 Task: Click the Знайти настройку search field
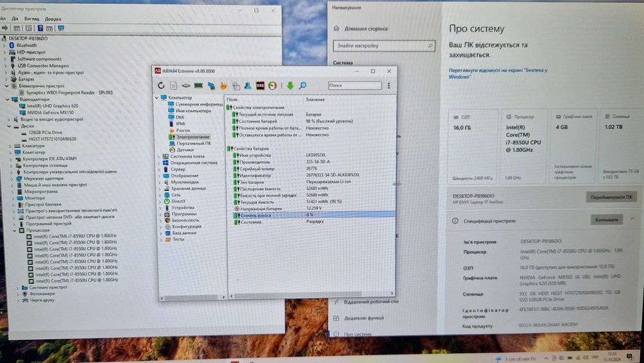click(384, 46)
